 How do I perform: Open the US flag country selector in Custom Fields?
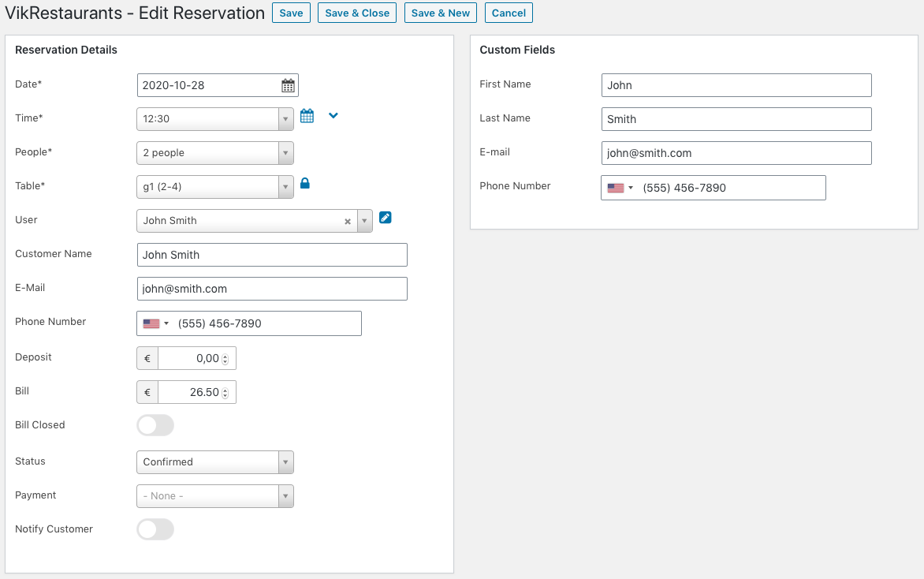[x=620, y=188]
